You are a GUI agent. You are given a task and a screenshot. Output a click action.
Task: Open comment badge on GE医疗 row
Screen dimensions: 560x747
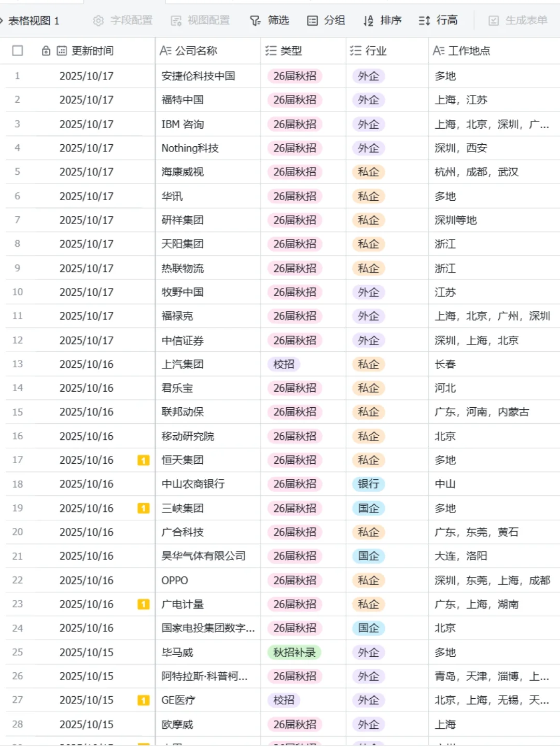[x=144, y=700]
